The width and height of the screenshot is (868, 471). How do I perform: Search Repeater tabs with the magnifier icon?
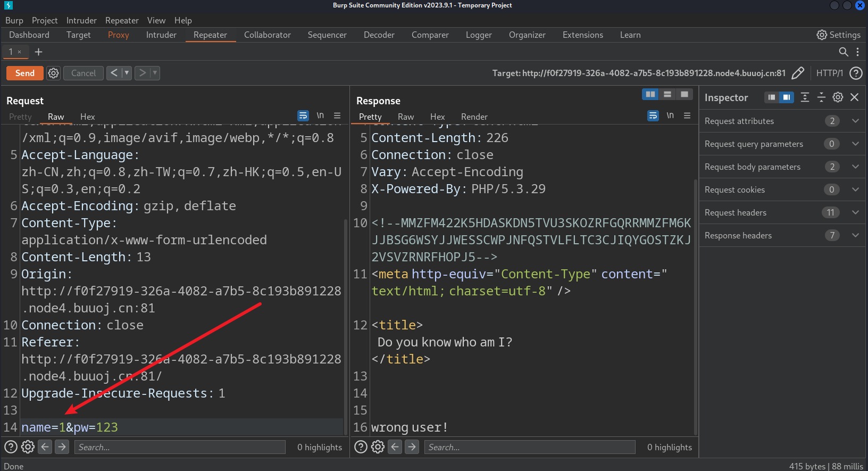(x=844, y=52)
